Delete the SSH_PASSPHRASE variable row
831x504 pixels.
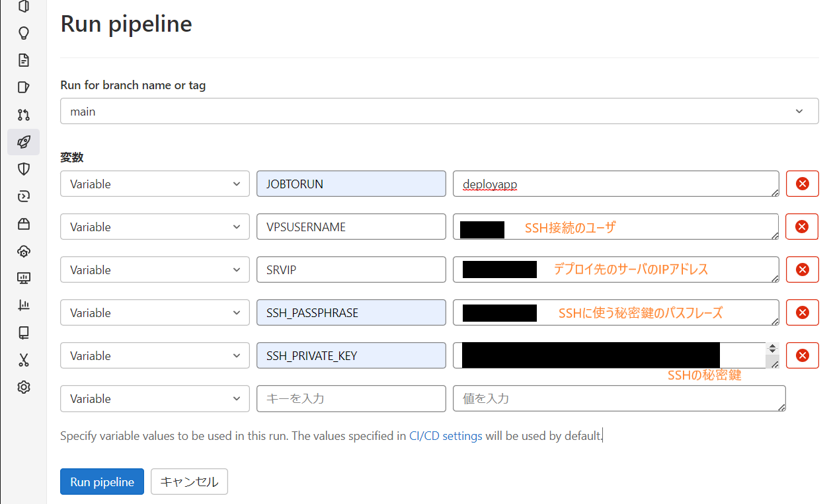(x=801, y=313)
